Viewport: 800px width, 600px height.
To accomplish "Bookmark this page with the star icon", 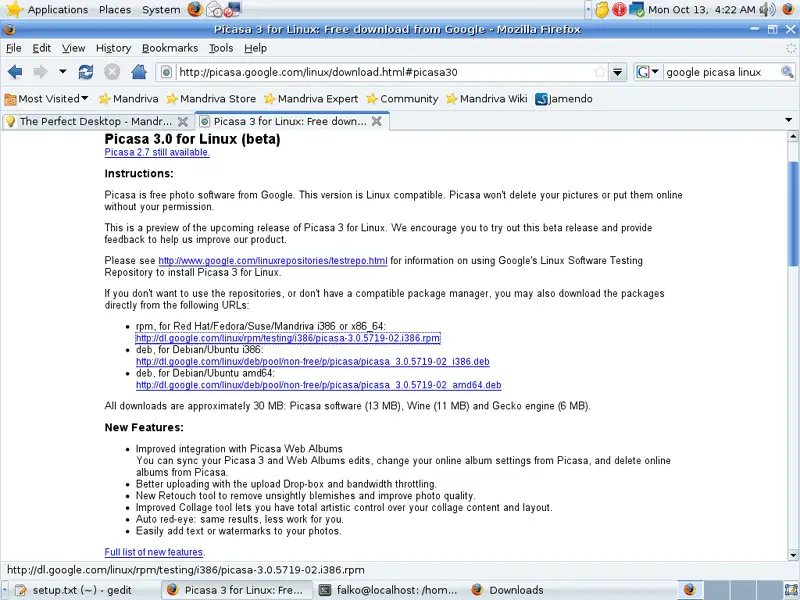I will [599, 72].
